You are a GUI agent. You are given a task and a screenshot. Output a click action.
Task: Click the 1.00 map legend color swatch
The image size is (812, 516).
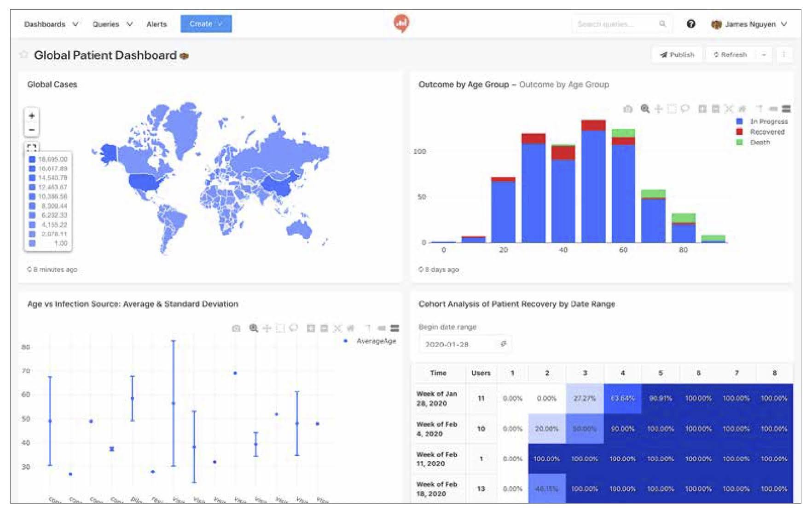coord(32,243)
